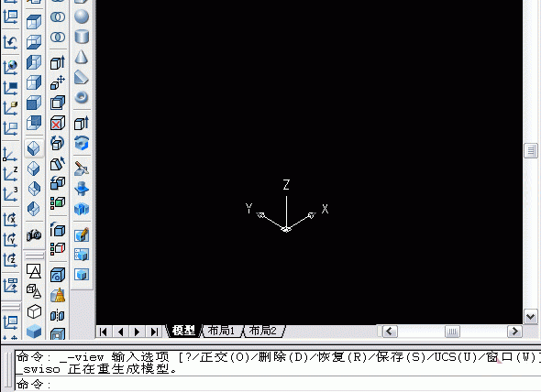Create a Wedge solid
The image size is (541, 392).
pos(82,77)
